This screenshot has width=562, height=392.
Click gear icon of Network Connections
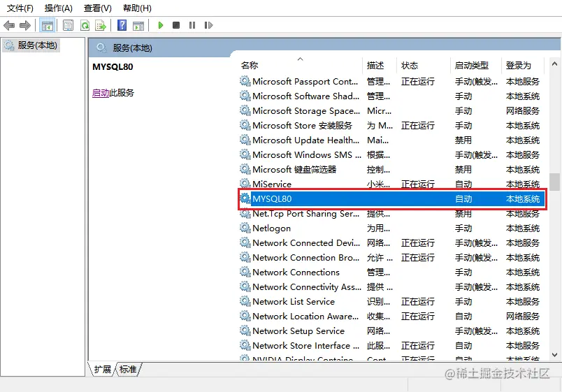point(245,272)
